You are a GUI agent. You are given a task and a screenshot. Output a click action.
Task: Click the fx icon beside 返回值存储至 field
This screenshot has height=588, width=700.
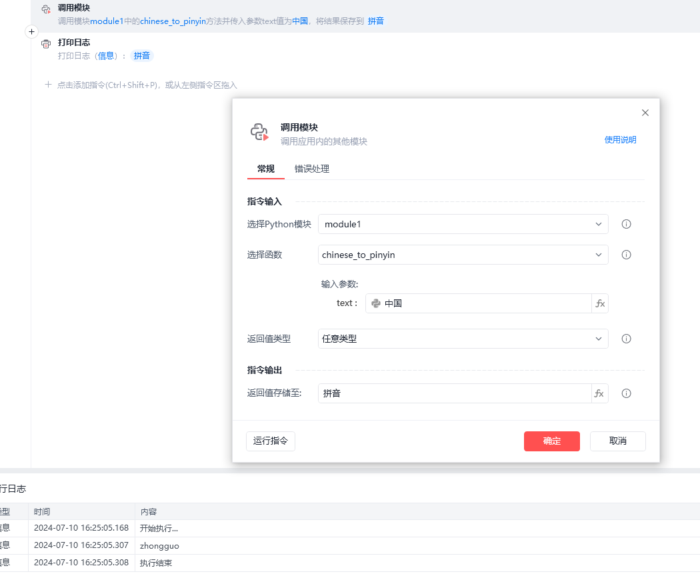[x=600, y=393]
